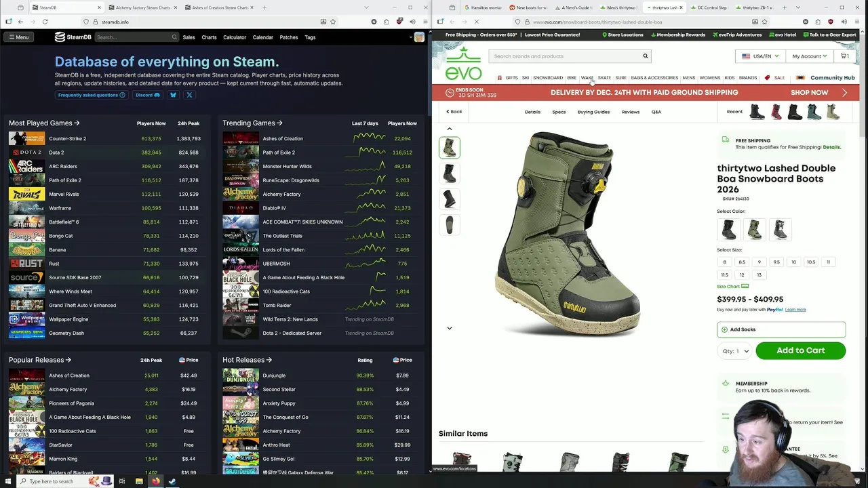This screenshot has width=868, height=488.
Task: Open the SteamDB browser's hamburger menu
Action: pos(424,22)
